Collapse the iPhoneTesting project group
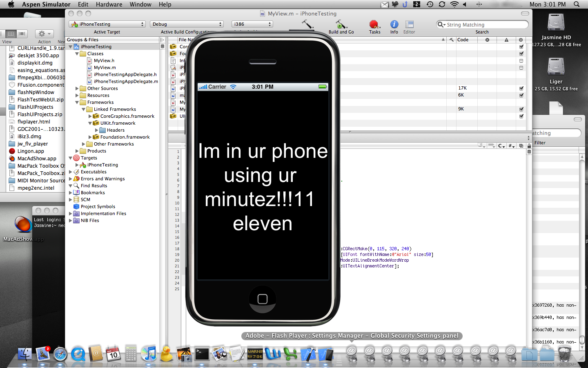 pos(70,47)
